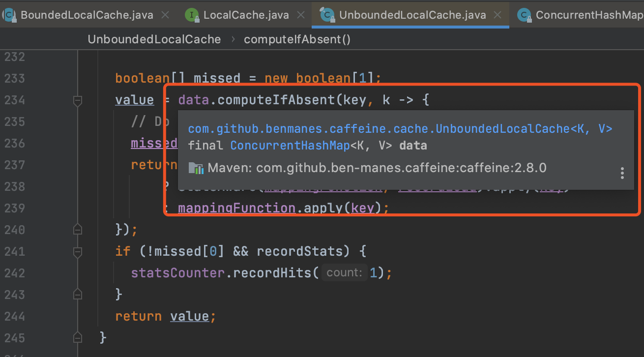
Task: Click line number 244 in gutter
Action: (x=14, y=316)
